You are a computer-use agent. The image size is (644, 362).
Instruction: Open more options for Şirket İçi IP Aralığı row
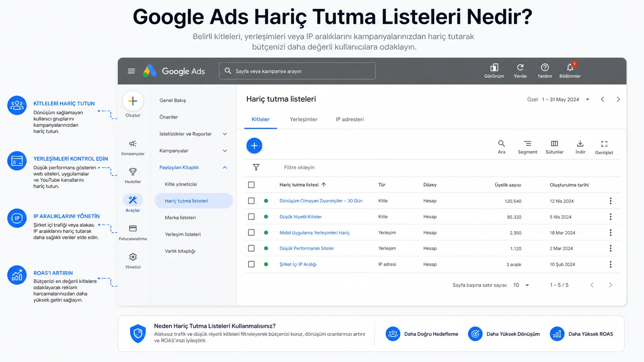[x=610, y=264]
